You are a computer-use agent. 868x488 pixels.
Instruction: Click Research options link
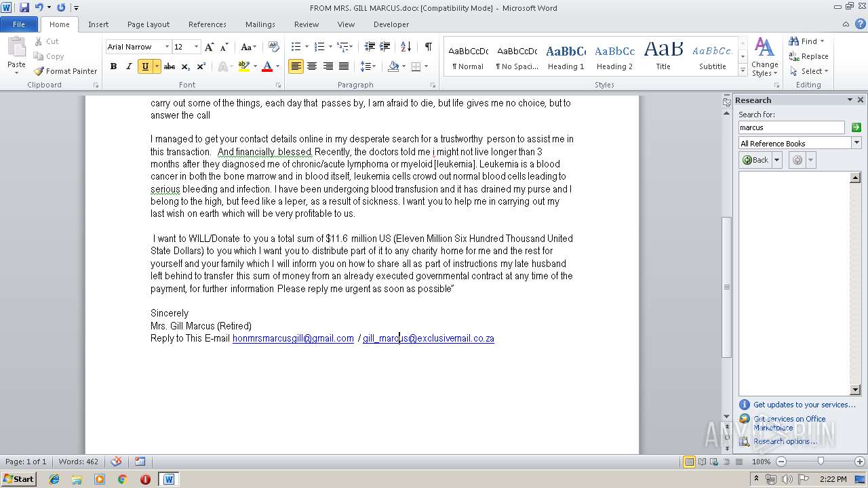(785, 441)
